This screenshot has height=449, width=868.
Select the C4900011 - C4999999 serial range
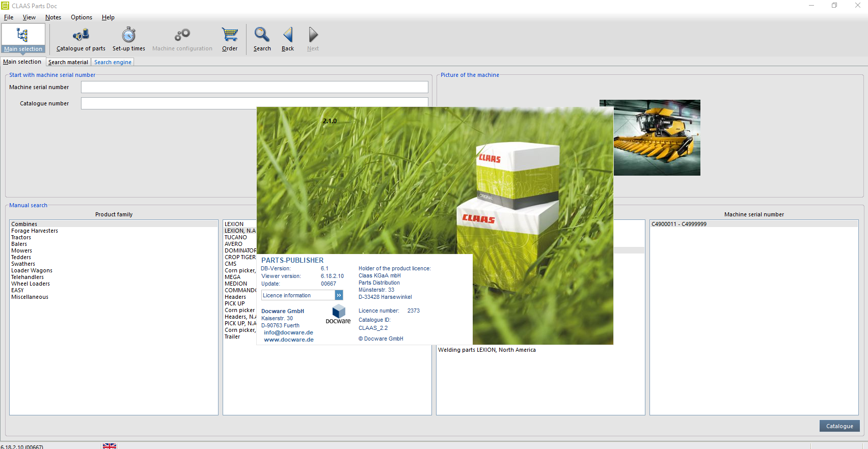(679, 224)
